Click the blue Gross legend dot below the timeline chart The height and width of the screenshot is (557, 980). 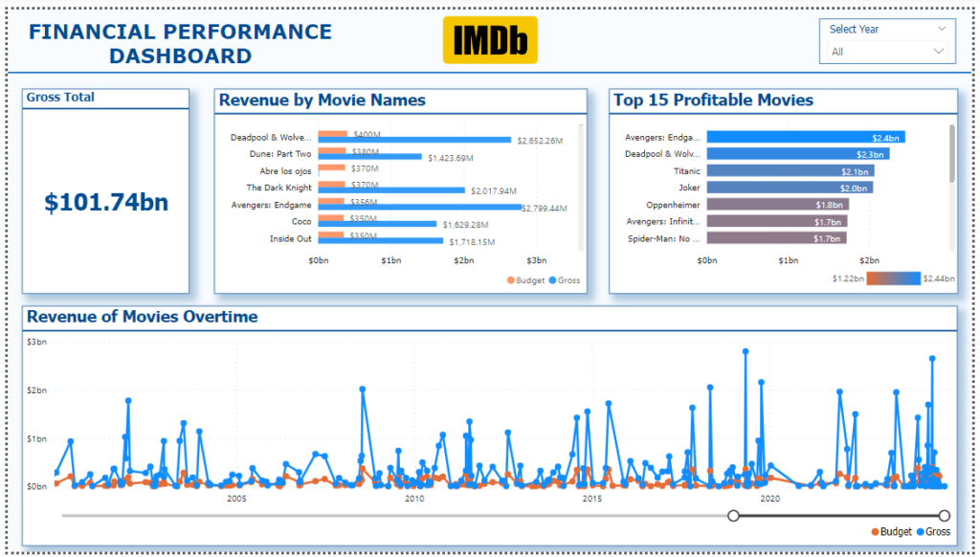coord(920,532)
